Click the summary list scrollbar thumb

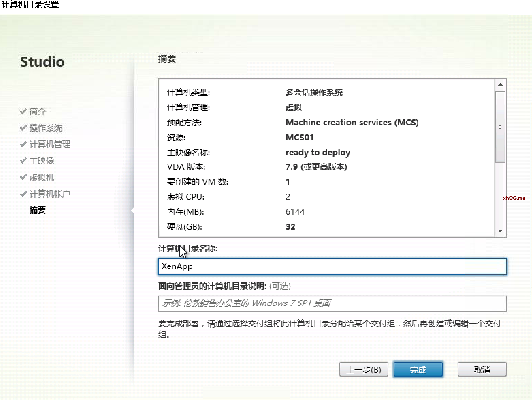(500, 127)
